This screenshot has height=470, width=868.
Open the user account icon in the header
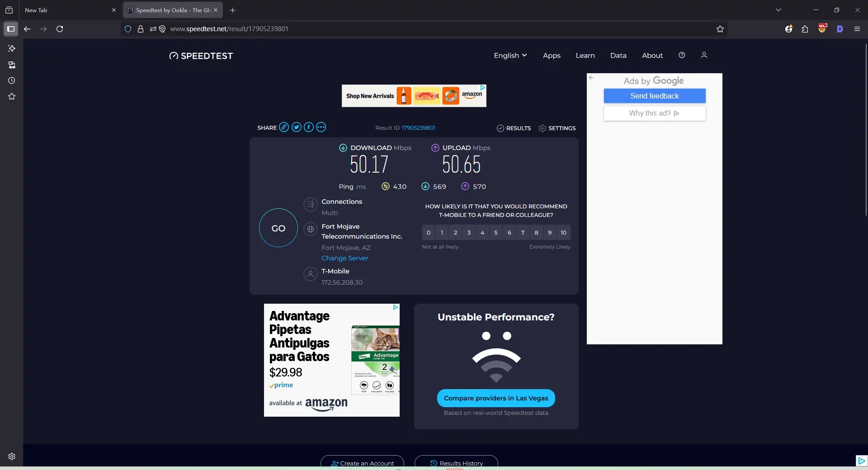coord(704,55)
